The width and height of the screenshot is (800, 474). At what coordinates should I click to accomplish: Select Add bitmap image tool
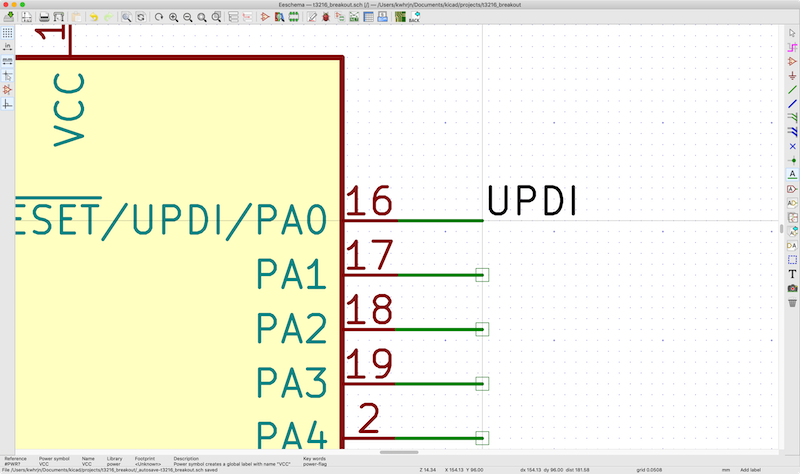(792, 288)
